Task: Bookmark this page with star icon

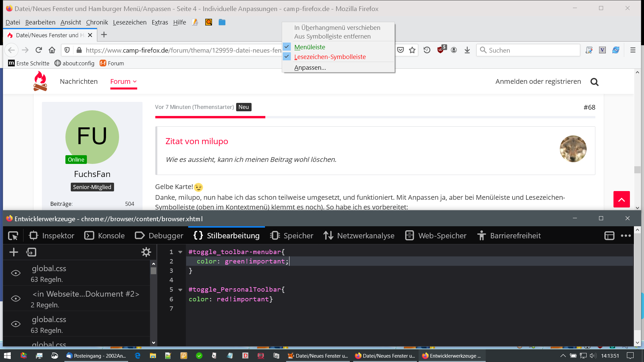Action: coord(412,50)
